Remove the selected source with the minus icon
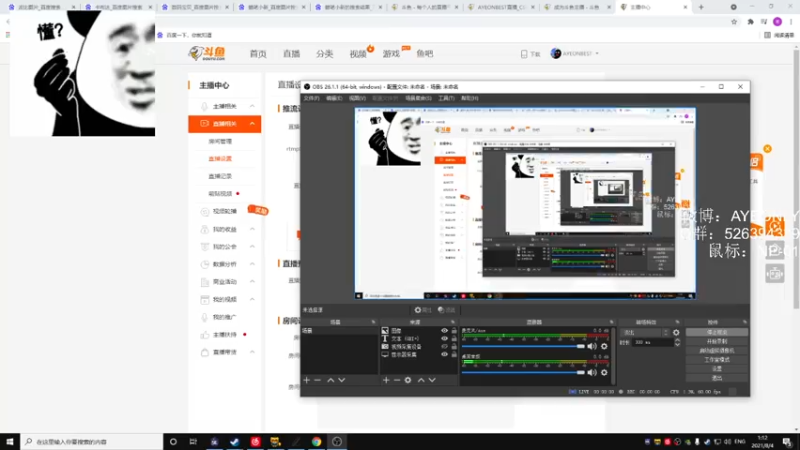This screenshot has height=450, width=800. tap(397, 380)
